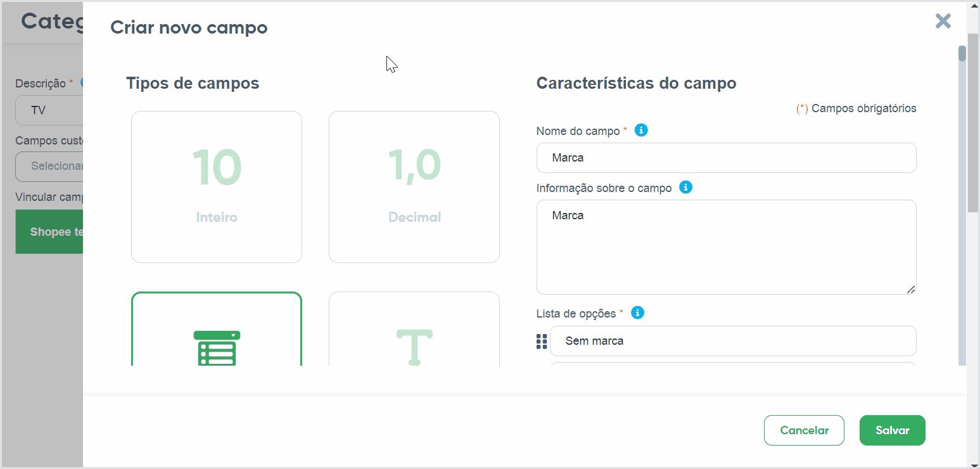Click info icon beside Informação sobre o campo

click(685, 188)
